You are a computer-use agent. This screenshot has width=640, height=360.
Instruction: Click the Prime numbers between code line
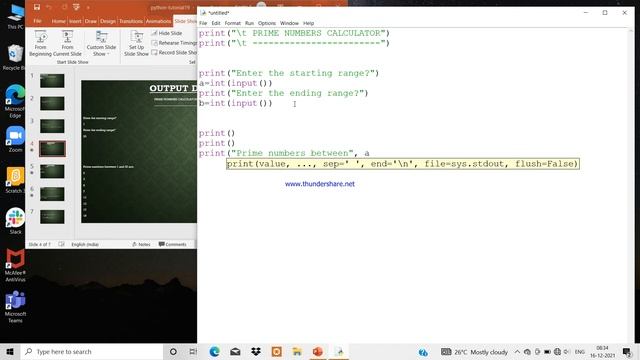click(284, 153)
